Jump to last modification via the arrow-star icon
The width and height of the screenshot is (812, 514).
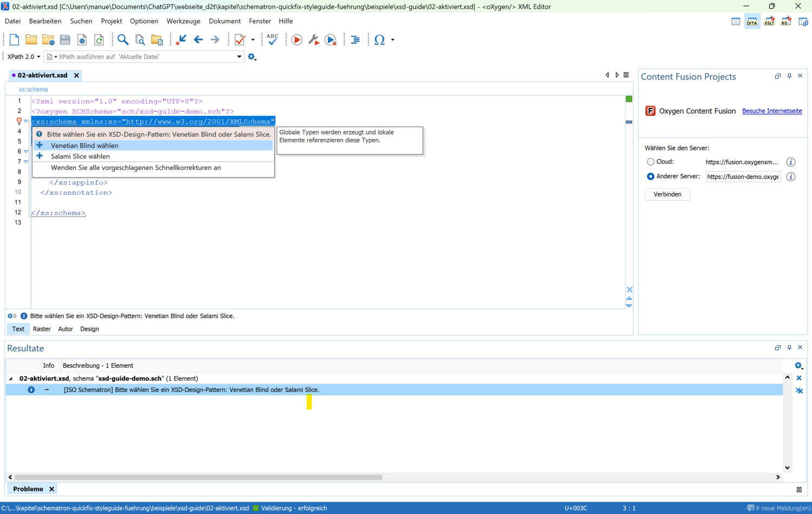(181, 40)
